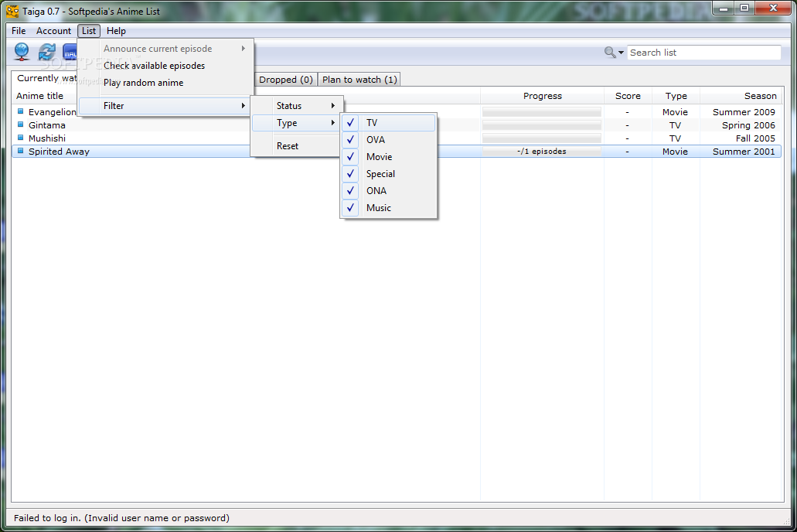Open the Account menu

point(53,31)
